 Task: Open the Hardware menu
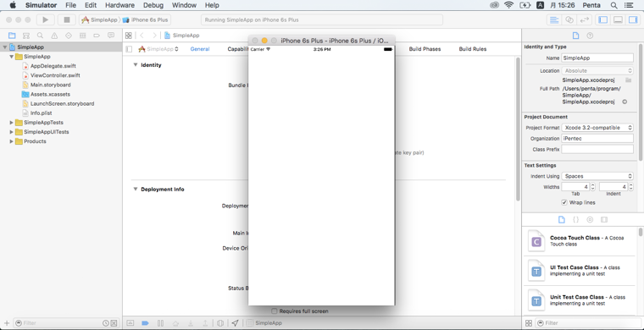[119, 5]
